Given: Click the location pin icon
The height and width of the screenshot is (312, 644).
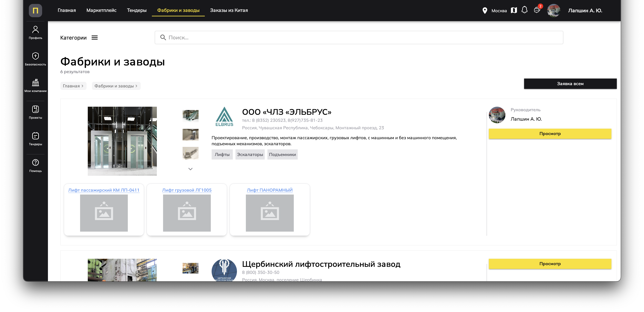Looking at the screenshot, I should click(485, 11).
